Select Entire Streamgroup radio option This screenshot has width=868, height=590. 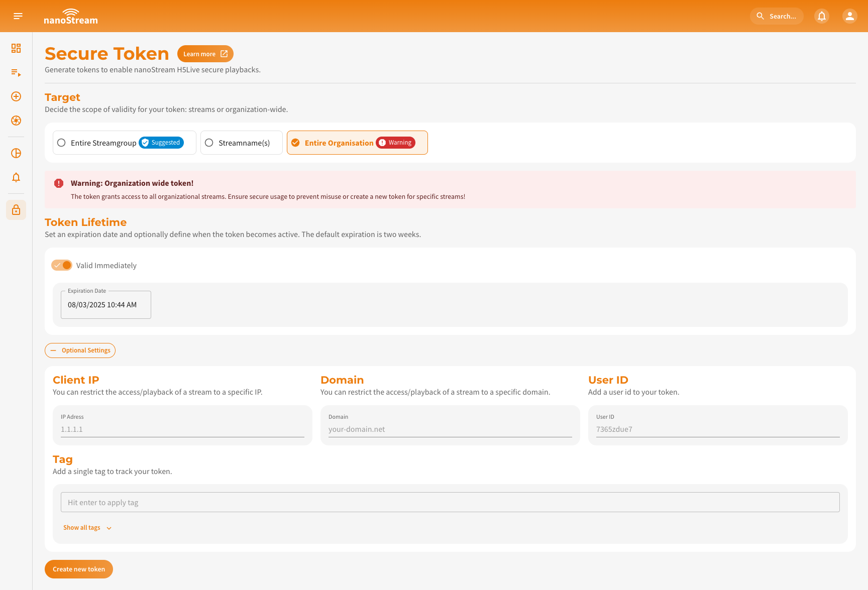[x=125, y=143]
